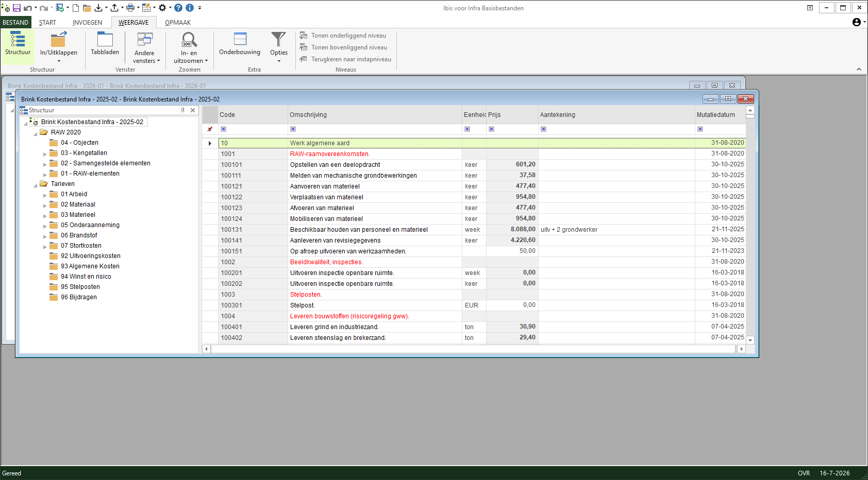Switch to the OPMAAK ribbon tab
The width and height of the screenshot is (868, 480).
[x=178, y=22]
